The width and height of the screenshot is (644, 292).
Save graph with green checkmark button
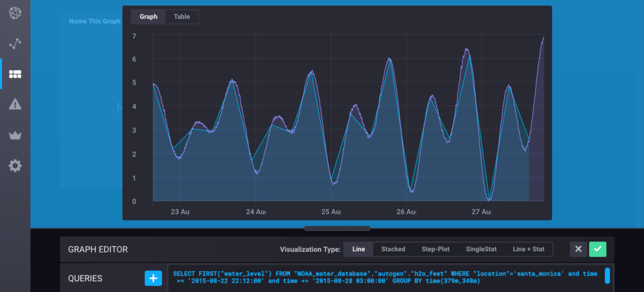pyautogui.click(x=597, y=249)
